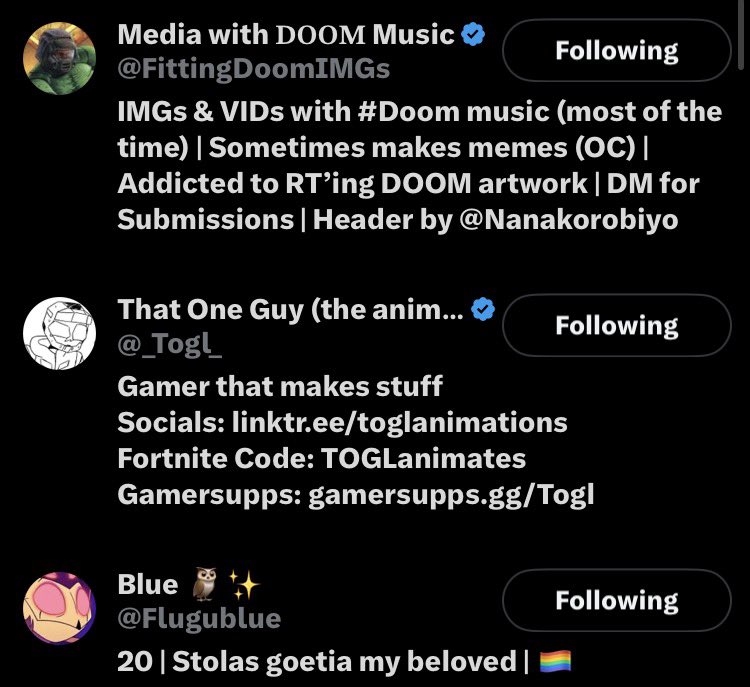This screenshot has height=687, width=750.
Task: Toggle Following button for That One Guy
Action: [x=617, y=325]
